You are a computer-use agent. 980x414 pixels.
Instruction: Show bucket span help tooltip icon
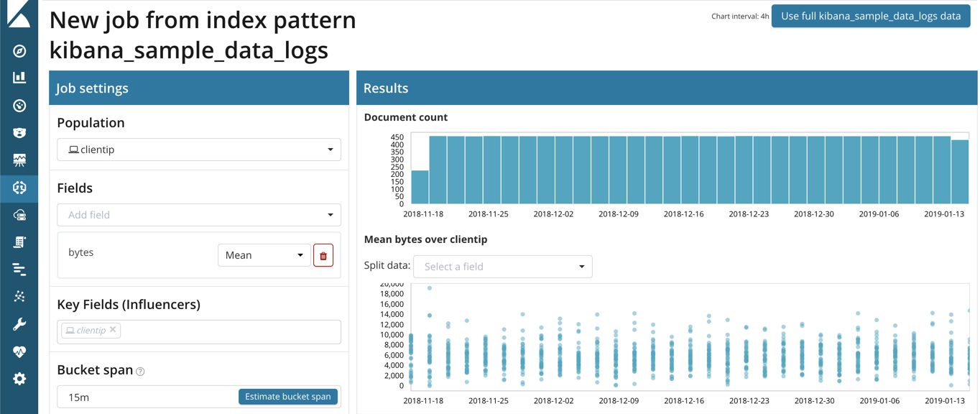tap(141, 372)
